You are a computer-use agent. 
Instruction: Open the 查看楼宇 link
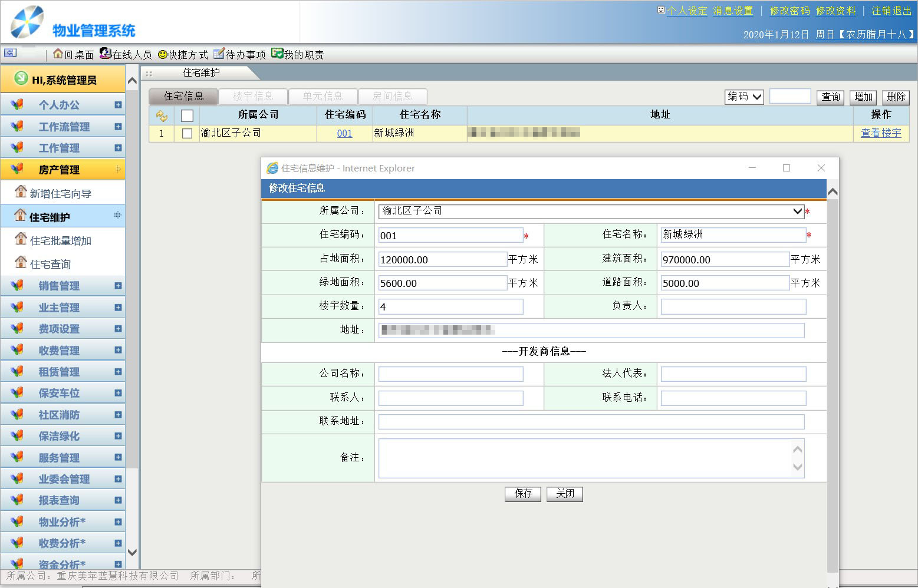[x=880, y=133]
